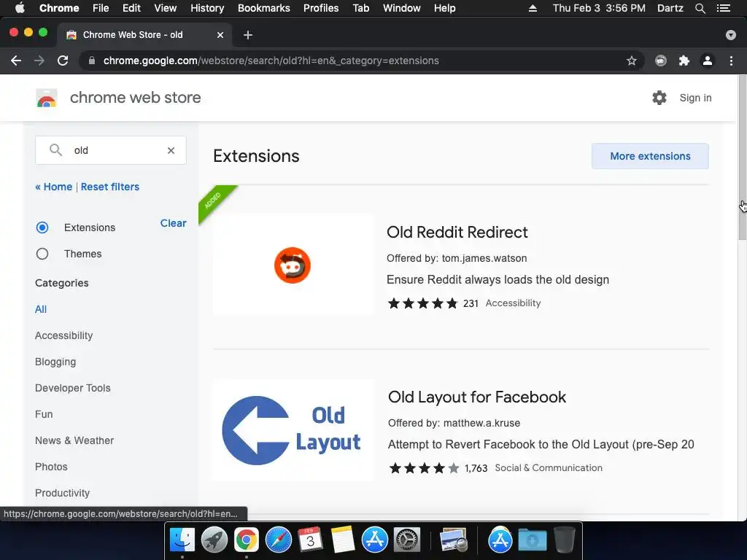Open the File menu
The image size is (747, 560).
(x=101, y=8)
